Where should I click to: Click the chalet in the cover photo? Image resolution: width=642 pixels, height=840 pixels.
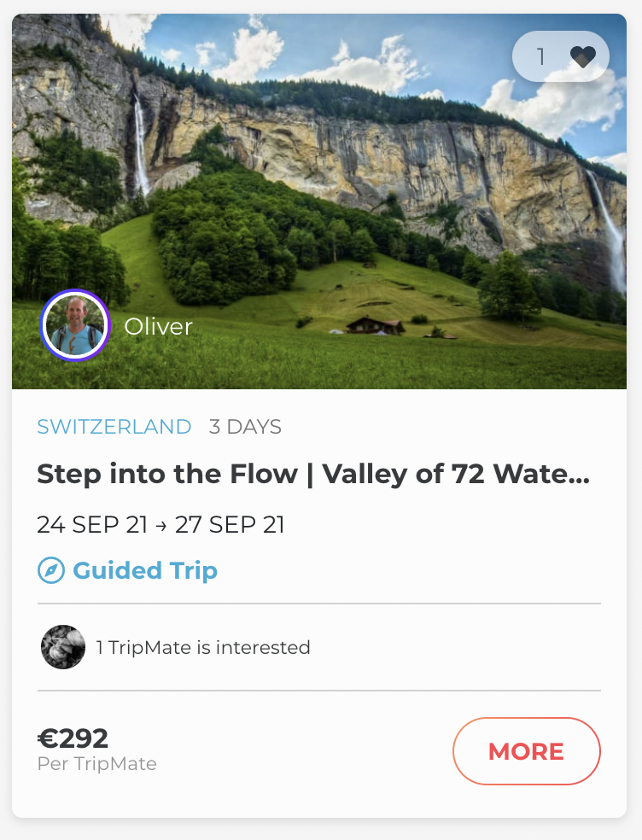[x=375, y=324]
